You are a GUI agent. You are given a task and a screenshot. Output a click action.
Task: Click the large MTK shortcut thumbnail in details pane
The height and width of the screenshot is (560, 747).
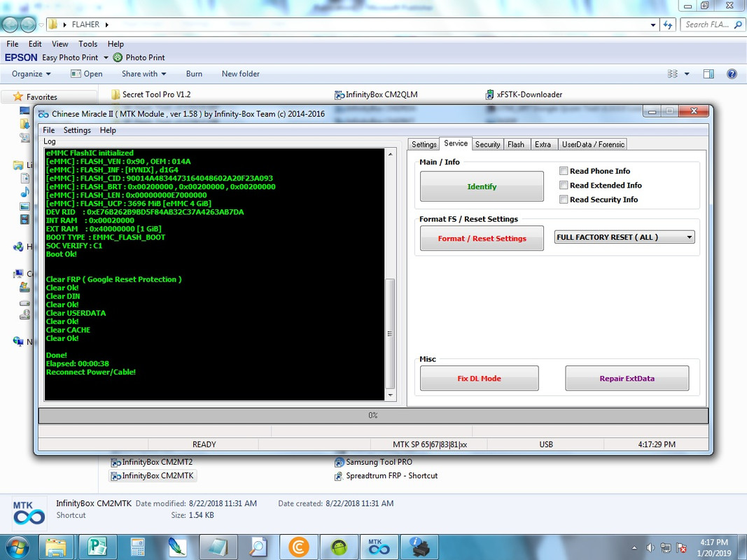(x=29, y=513)
